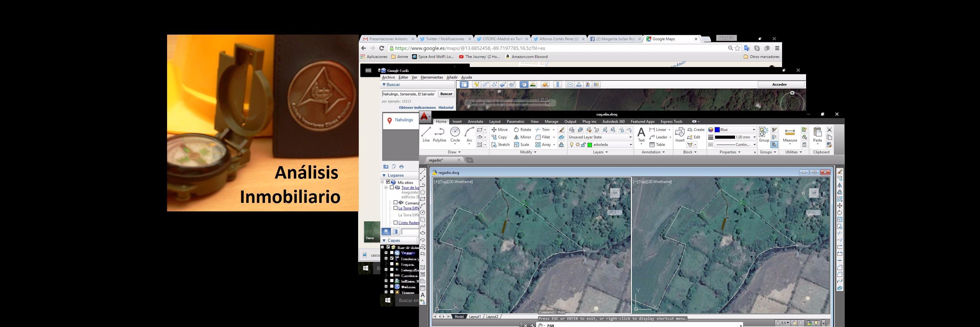Screen dimensions: 980x327
Task: Open the Parametric ribbon tab
Action: coord(516,122)
